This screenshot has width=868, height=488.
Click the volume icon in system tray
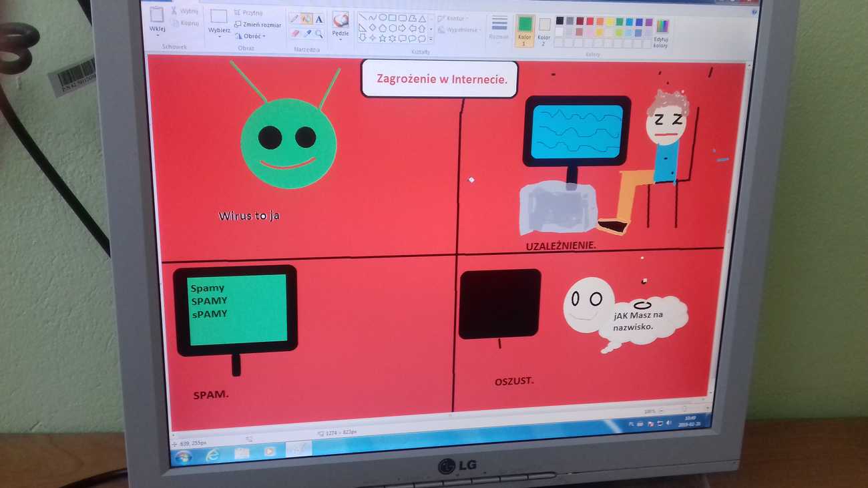[x=668, y=423]
